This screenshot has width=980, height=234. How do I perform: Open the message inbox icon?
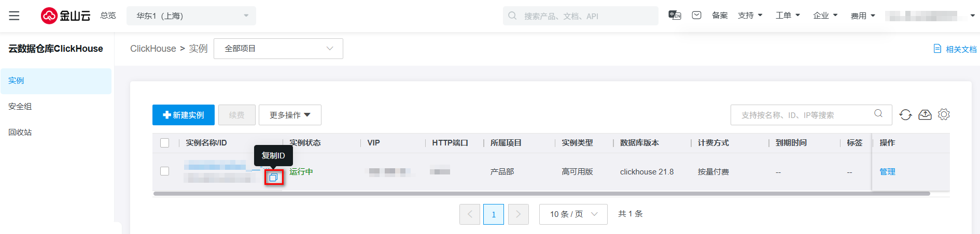pyautogui.click(x=696, y=16)
